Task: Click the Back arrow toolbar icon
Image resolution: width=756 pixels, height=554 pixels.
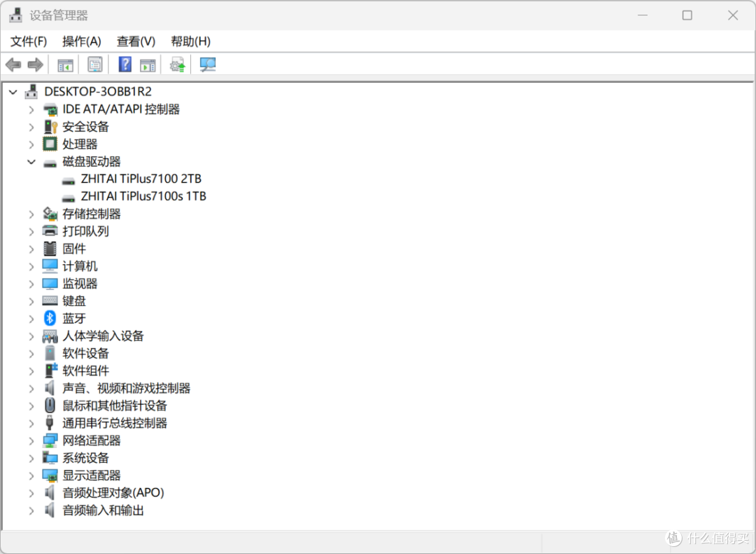Action: point(13,64)
